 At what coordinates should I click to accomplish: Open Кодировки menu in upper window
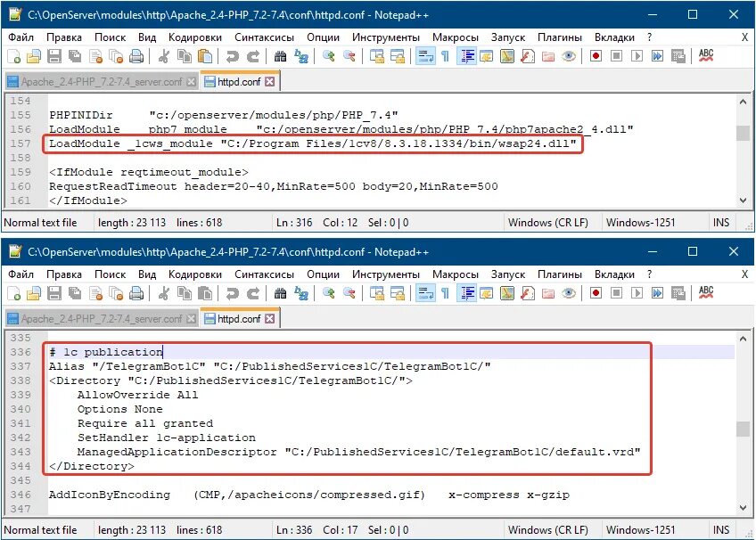pos(194,37)
